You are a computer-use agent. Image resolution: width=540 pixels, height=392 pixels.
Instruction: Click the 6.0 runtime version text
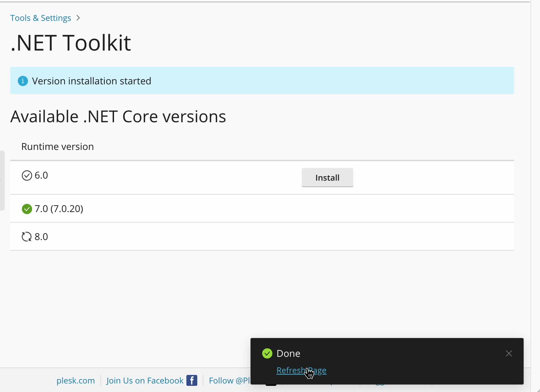click(41, 176)
